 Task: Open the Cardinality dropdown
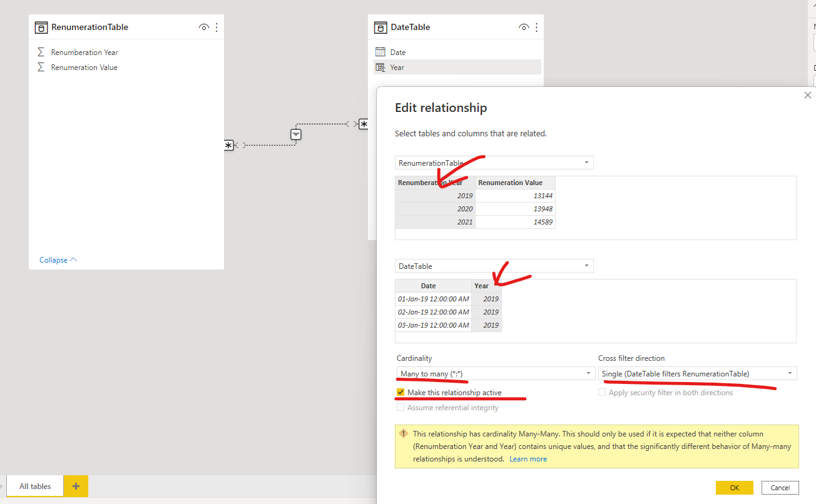pos(496,373)
